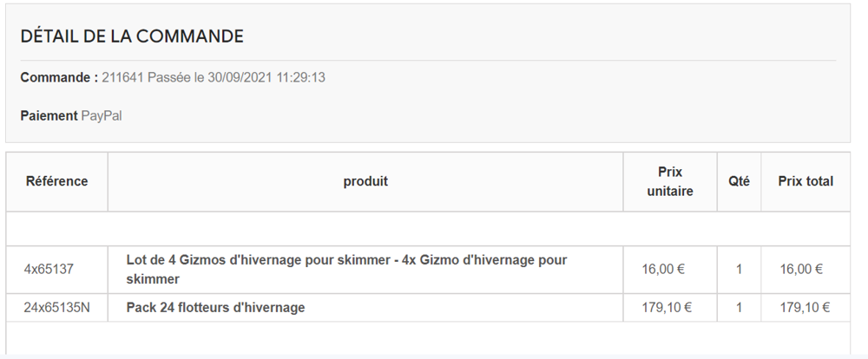Select reference 24x65135N cell

coord(56,308)
